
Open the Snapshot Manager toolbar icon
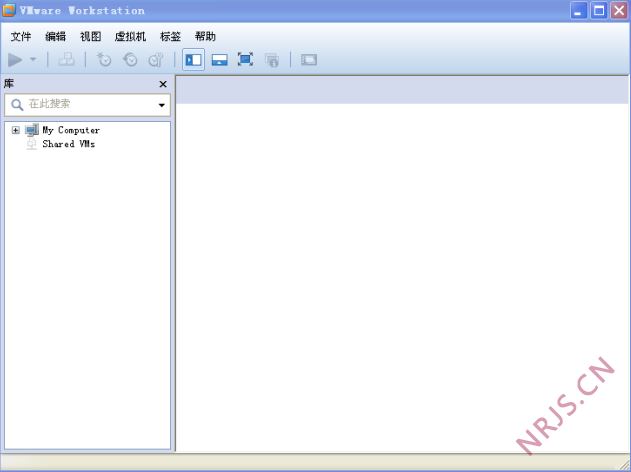[x=156, y=60]
